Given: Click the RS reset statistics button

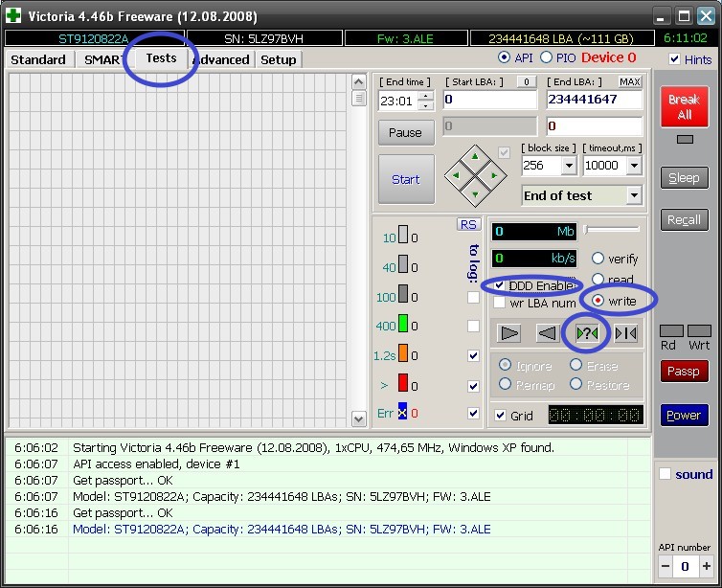Looking at the screenshot, I should (468, 224).
